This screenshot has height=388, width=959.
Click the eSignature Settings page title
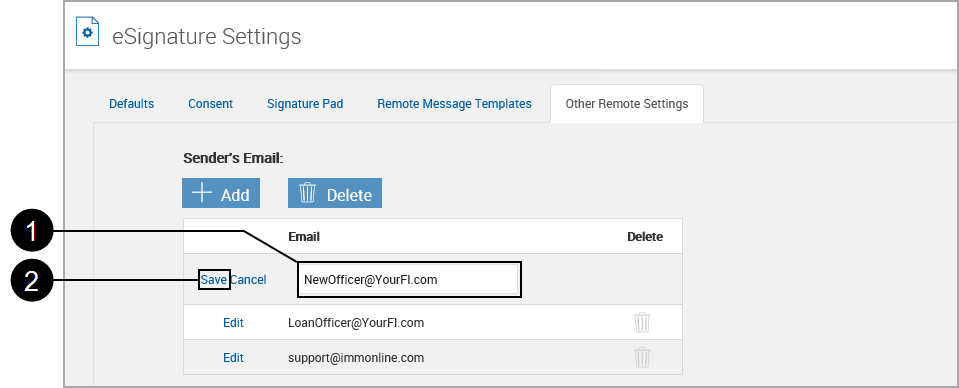click(x=207, y=36)
